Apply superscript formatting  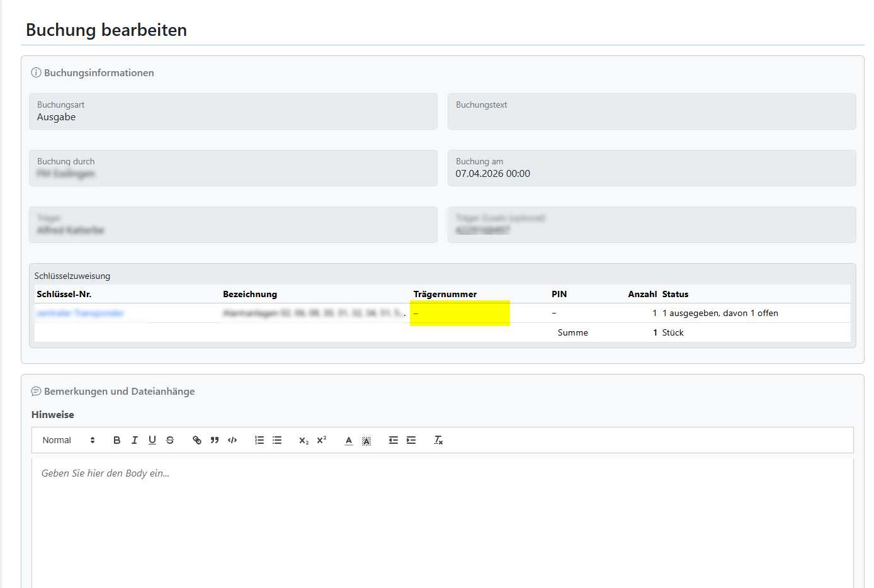(x=322, y=440)
